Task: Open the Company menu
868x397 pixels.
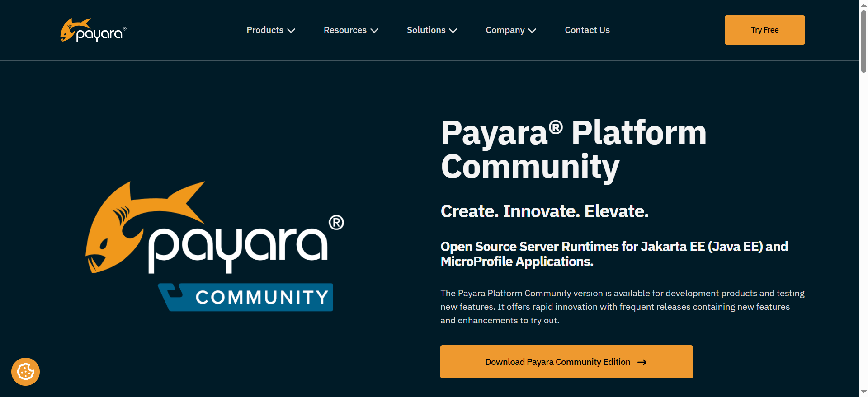Action: tap(511, 30)
